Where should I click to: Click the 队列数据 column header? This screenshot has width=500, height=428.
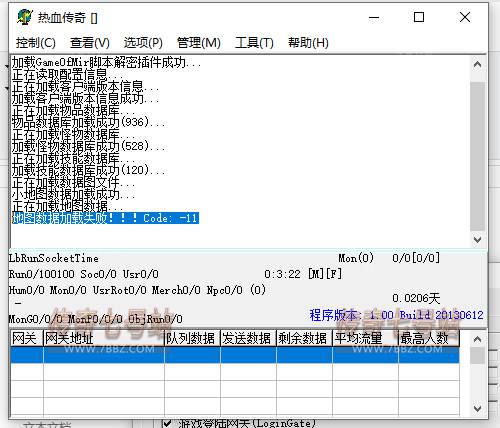click(x=192, y=338)
